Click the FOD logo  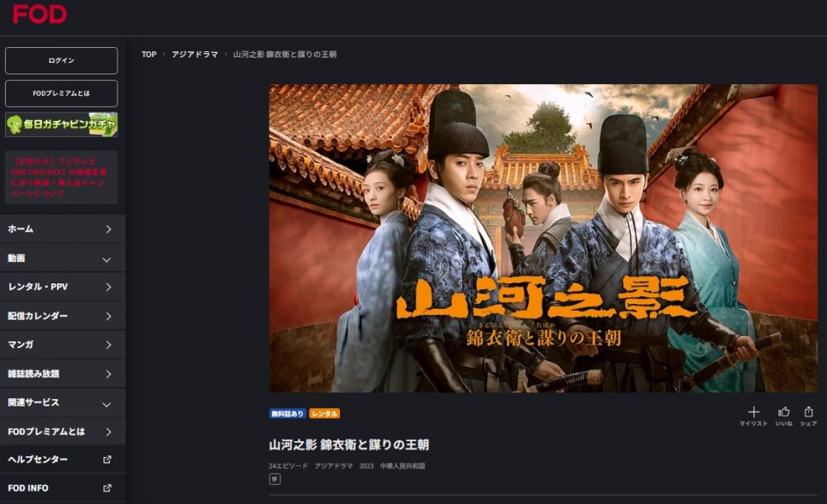[x=40, y=14]
